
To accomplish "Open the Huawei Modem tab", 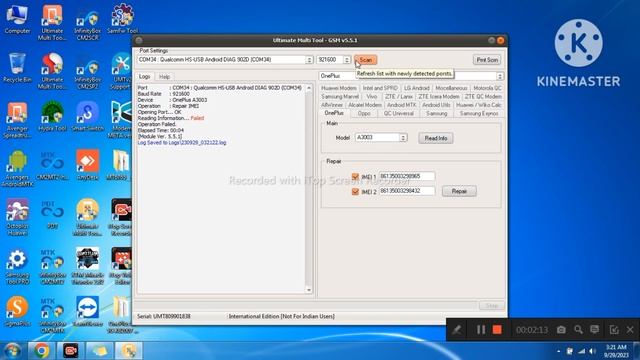I will point(339,88).
